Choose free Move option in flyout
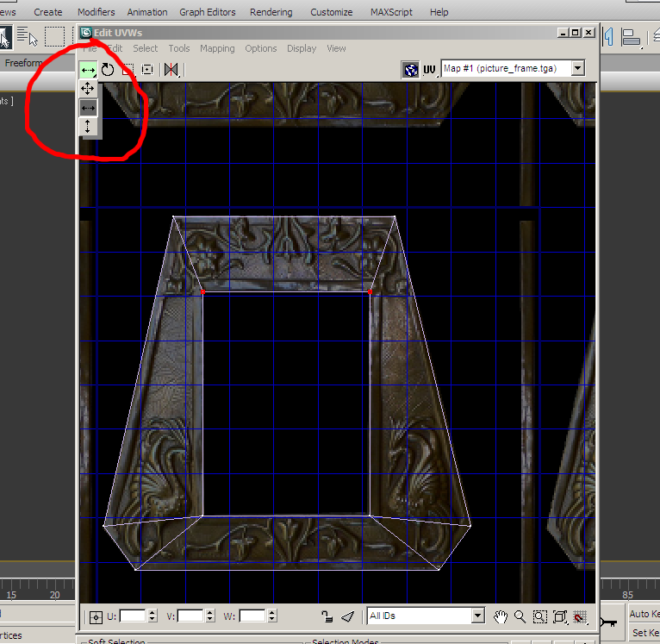The height and width of the screenshot is (644, 660). point(88,89)
